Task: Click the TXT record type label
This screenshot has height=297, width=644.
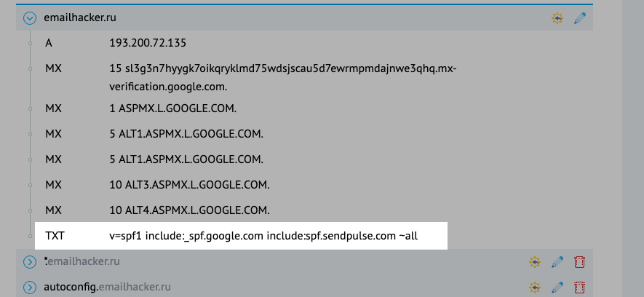Action: pyautogui.click(x=55, y=237)
